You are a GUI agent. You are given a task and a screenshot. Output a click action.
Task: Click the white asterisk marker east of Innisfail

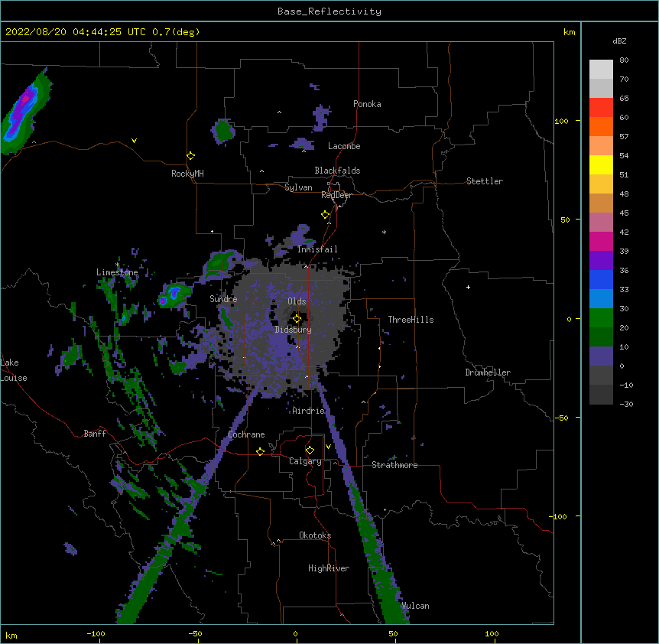[x=384, y=232]
